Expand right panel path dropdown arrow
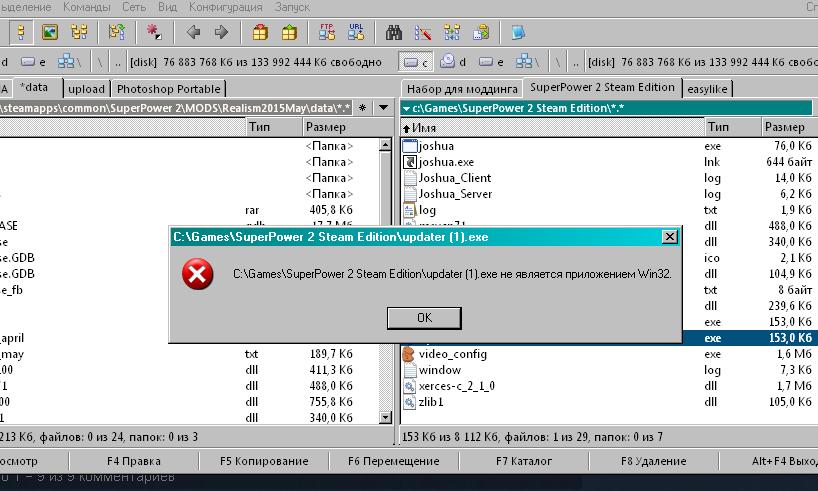 click(406, 109)
